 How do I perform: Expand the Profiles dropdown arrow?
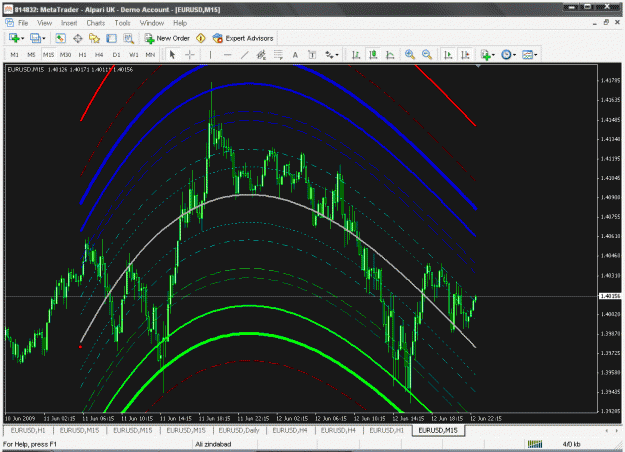tap(44, 39)
